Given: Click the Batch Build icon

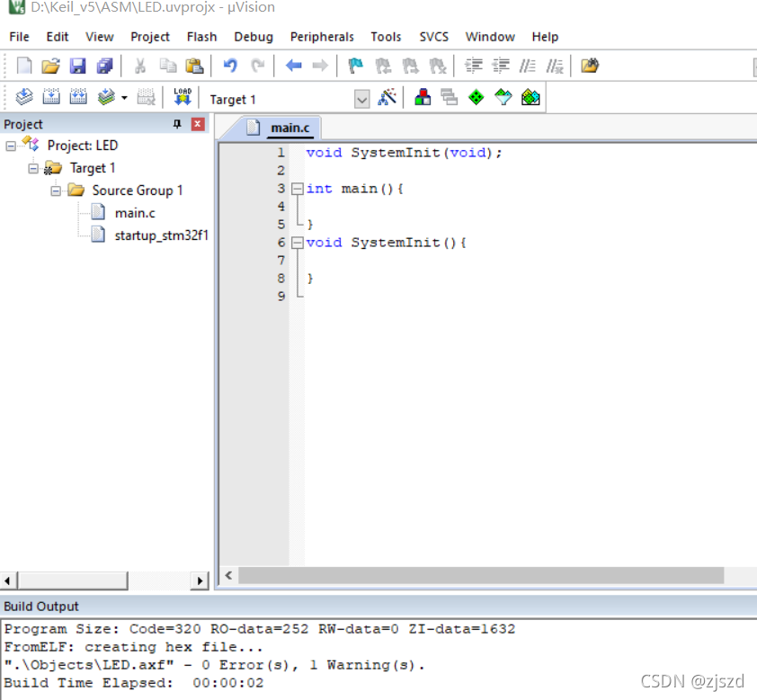Looking at the screenshot, I should coord(106,97).
